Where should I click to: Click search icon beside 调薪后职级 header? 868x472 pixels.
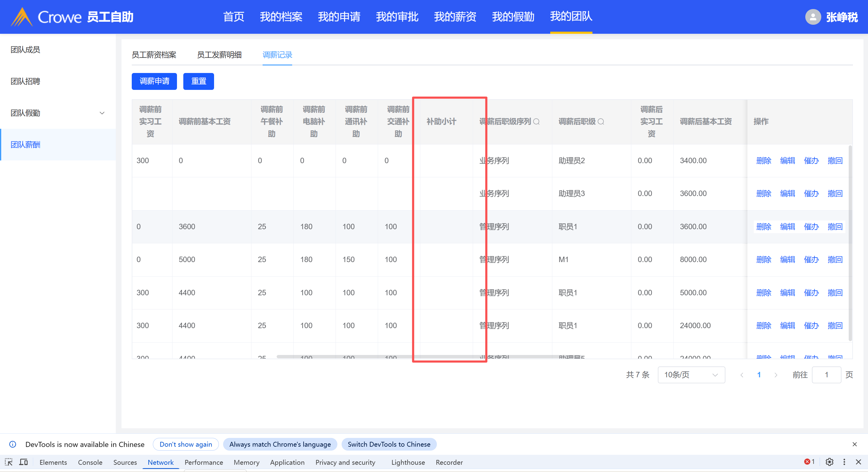(601, 121)
